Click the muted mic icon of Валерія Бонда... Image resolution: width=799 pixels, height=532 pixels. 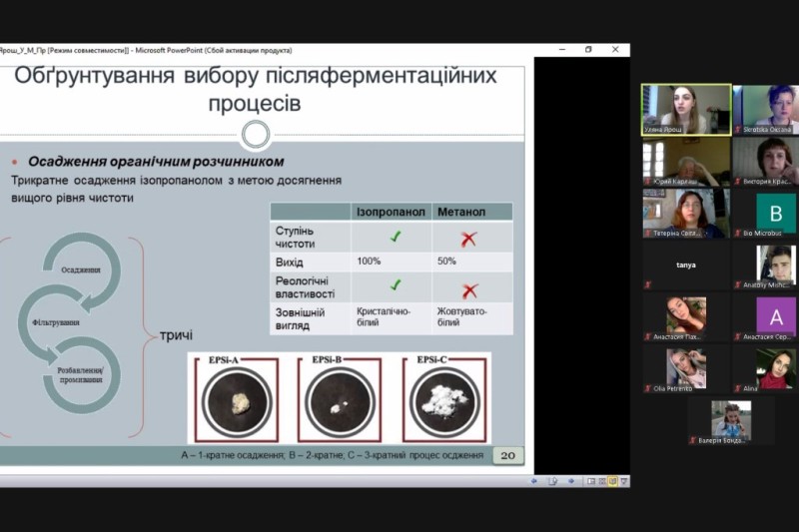click(x=692, y=440)
